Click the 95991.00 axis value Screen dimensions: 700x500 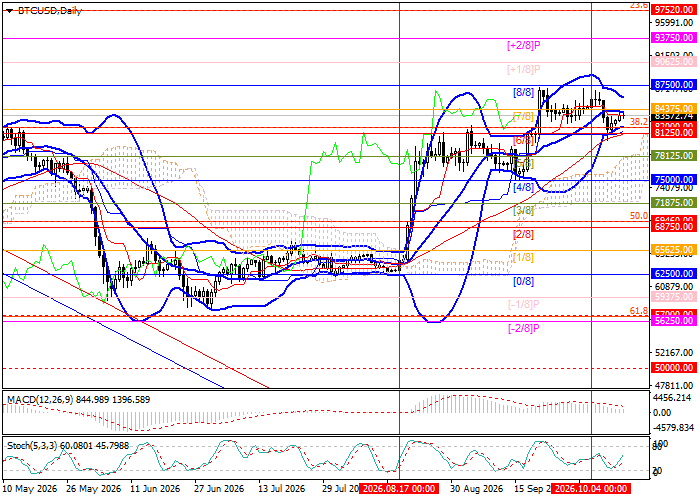674,23
